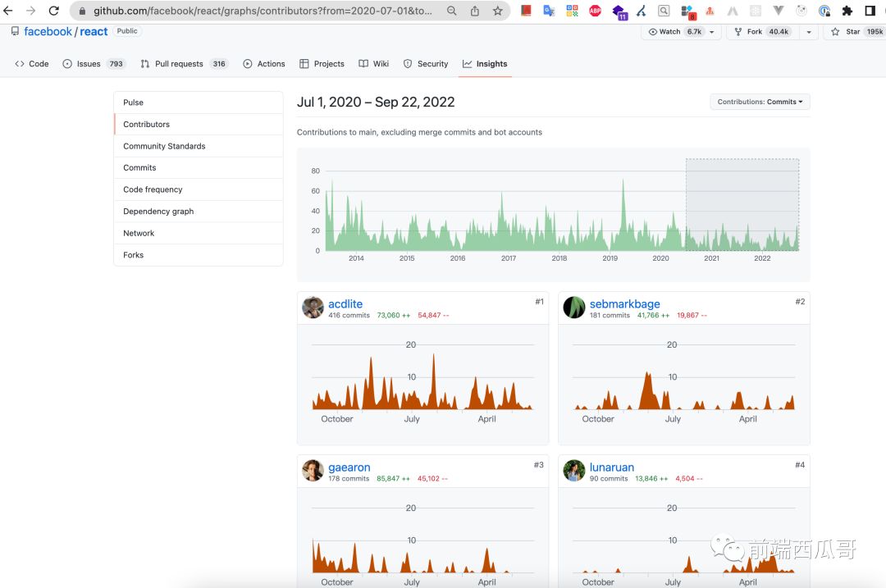Star the facebook/react repository
Screen dimensions: 886x588
pyautogui.click(x=852, y=32)
